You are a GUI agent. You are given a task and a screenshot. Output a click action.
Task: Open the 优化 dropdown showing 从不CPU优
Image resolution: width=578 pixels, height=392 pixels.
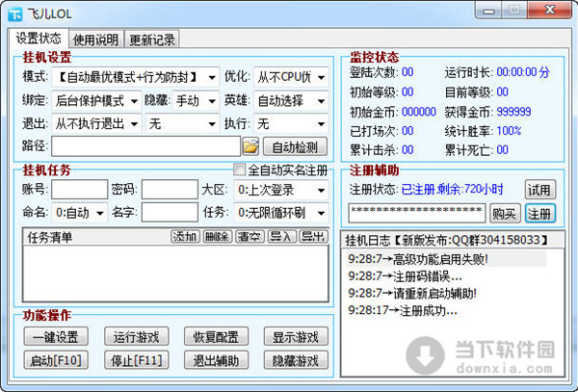click(x=291, y=77)
